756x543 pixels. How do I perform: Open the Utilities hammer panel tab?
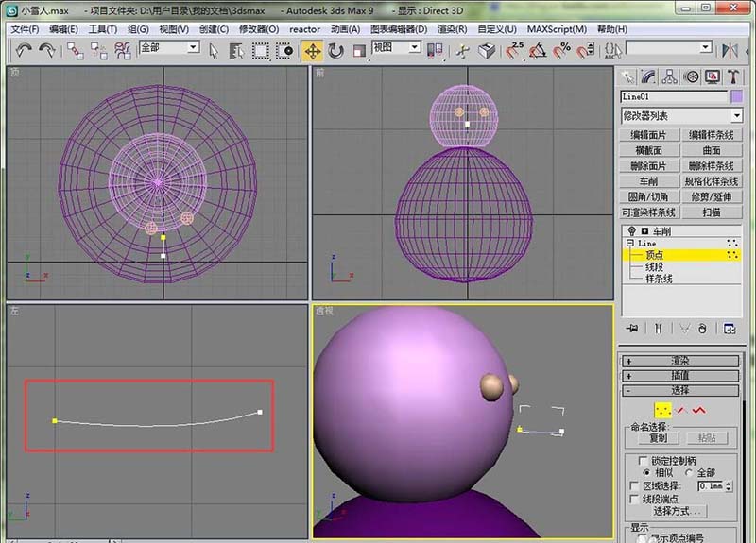732,76
